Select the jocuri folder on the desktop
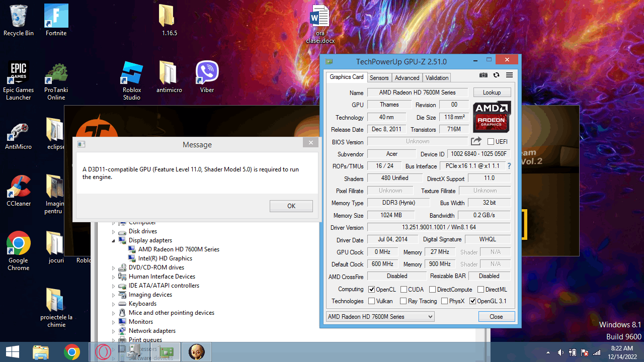The height and width of the screenshot is (362, 644). pyautogui.click(x=56, y=247)
